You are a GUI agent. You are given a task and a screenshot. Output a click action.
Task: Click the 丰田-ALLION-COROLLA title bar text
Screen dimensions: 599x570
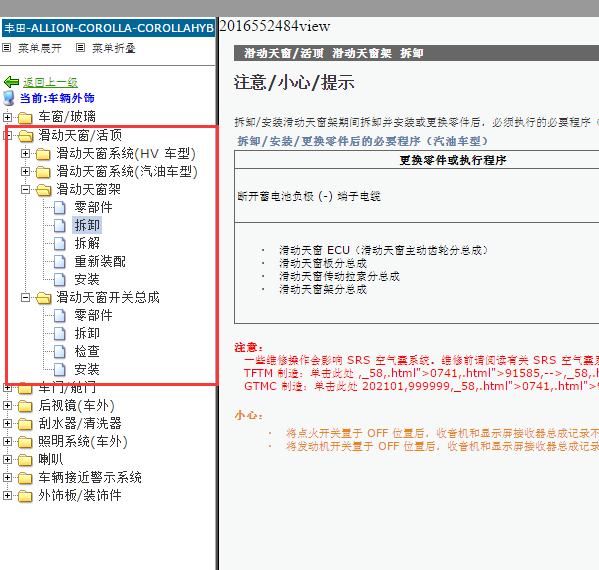coord(108,28)
